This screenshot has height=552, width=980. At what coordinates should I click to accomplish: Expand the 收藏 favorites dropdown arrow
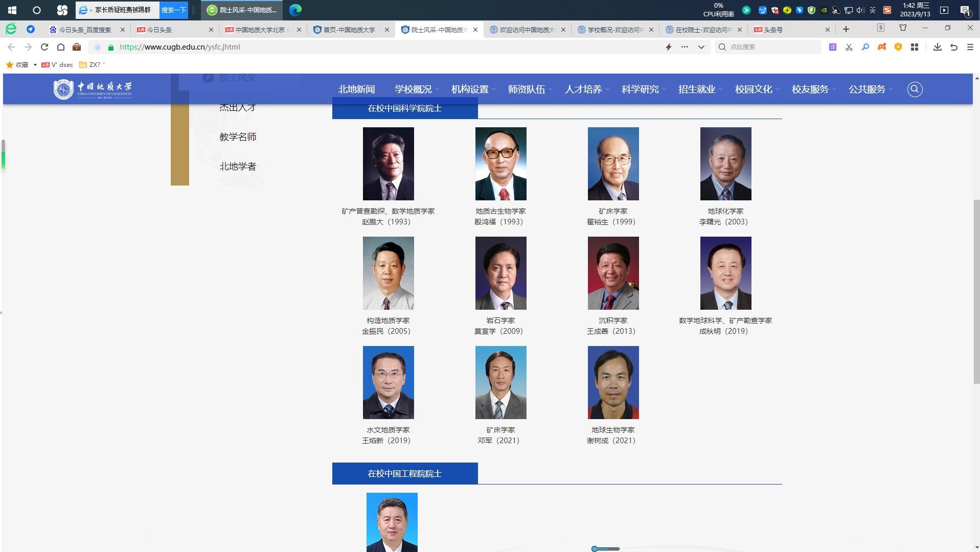tap(35, 65)
